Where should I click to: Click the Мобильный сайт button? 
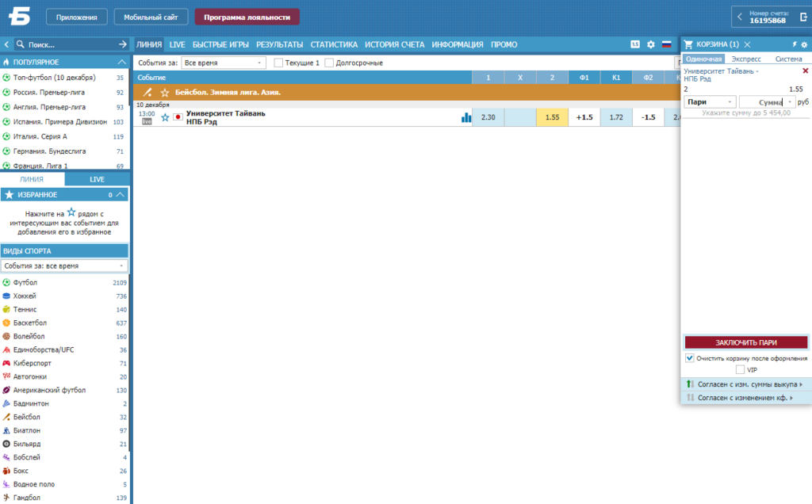(x=151, y=17)
